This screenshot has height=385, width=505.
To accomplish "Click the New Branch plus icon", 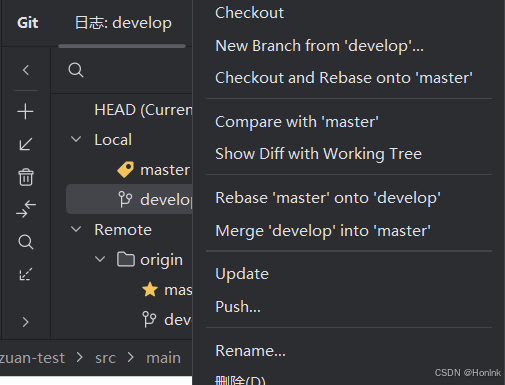I will point(26,111).
